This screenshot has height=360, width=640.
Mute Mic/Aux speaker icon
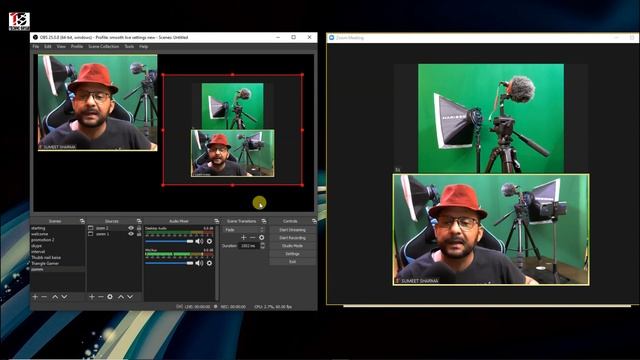(199, 263)
